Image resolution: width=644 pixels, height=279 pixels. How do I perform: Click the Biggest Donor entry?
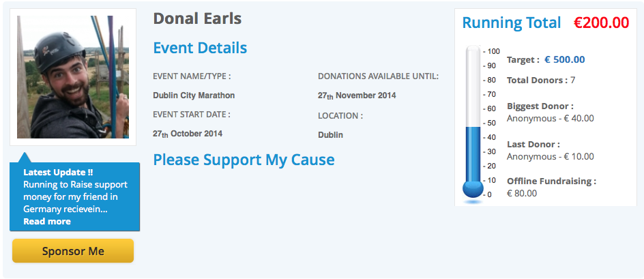[550, 118]
